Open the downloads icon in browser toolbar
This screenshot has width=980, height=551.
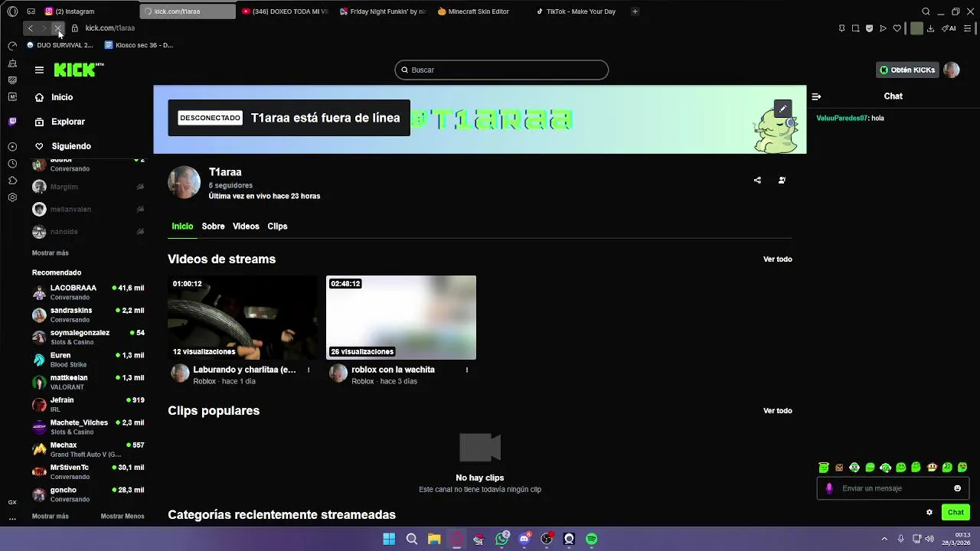930,28
